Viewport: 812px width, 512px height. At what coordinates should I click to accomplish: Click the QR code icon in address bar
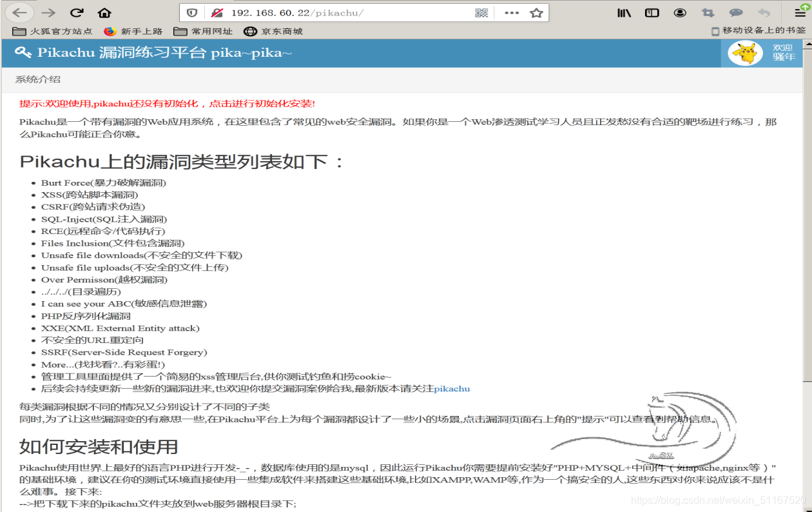click(481, 13)
